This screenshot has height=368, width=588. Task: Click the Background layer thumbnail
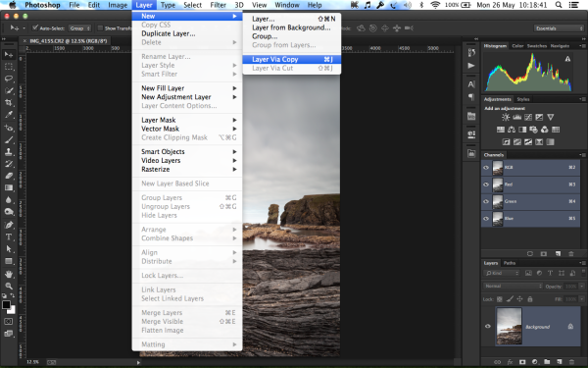tap(509, 327)
